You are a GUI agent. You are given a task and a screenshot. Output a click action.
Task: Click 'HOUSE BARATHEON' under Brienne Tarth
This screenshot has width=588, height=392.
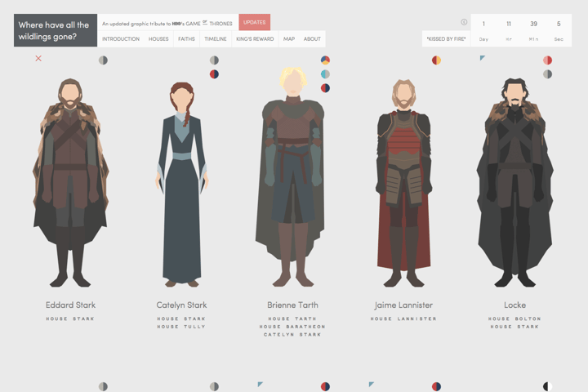292,327
